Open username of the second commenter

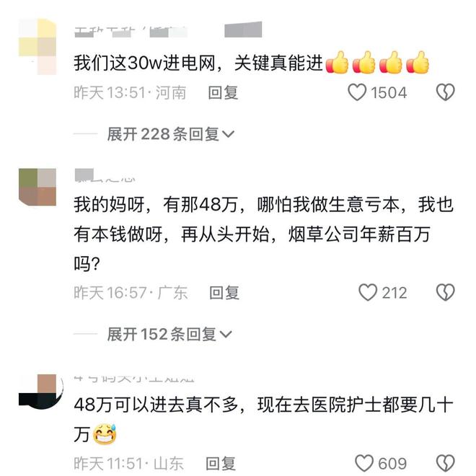point(105,176)
